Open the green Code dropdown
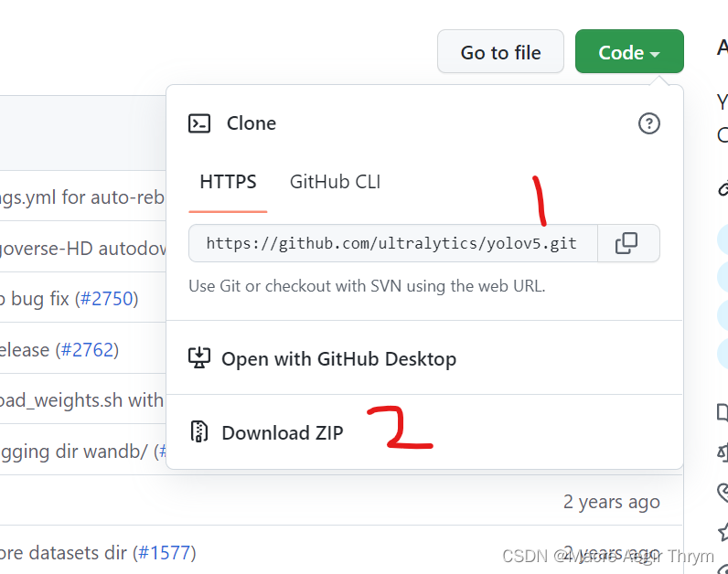728x574 pixels. pyautogui.click(x=629, y=51)
